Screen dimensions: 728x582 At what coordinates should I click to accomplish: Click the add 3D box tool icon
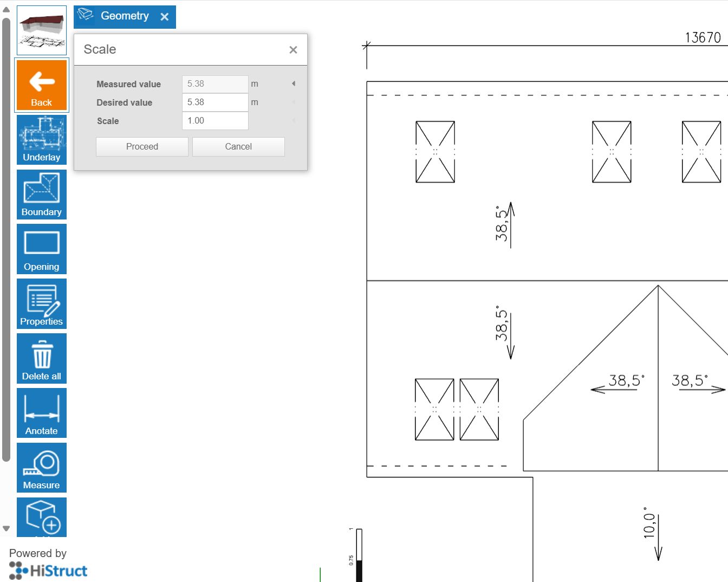pyautogui.click(x=42, y=517)
